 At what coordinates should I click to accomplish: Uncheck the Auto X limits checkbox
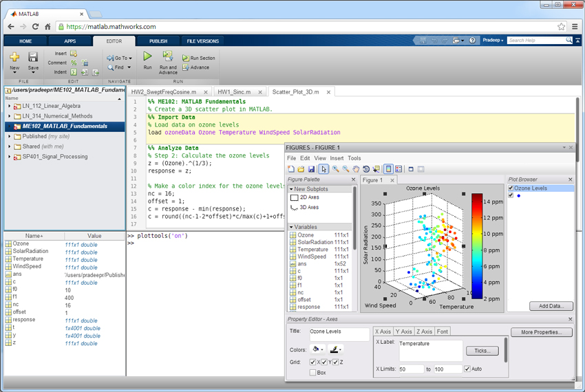tap(468, 369)
